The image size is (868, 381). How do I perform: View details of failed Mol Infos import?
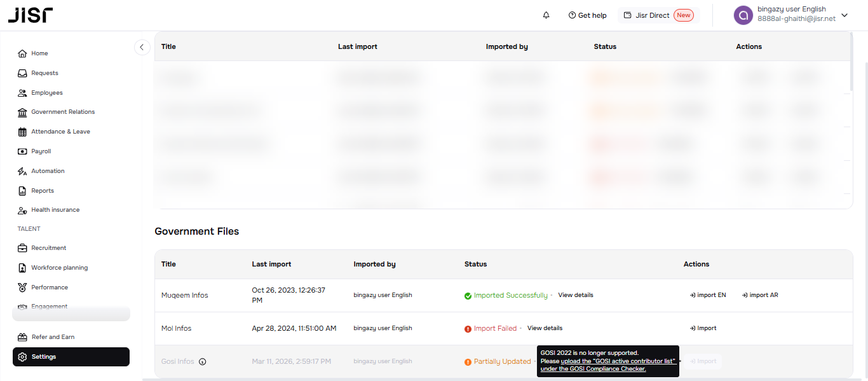545,328
